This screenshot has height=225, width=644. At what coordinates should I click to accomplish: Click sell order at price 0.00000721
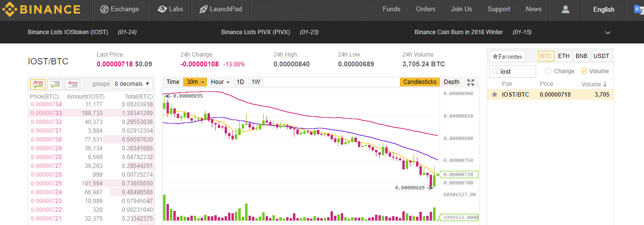(x=92, y=219)
